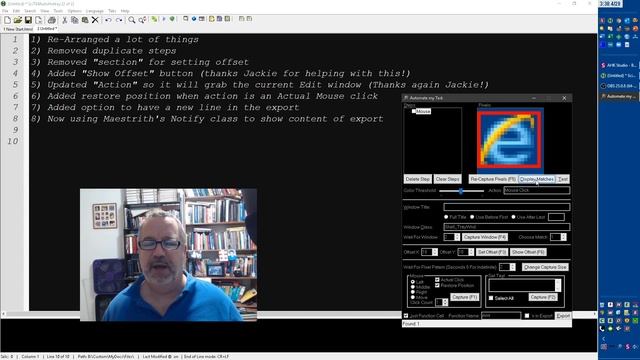Click the Wait For Pixel Pattern spinner arrows
640x360 pixels.
tap(513, 267)
